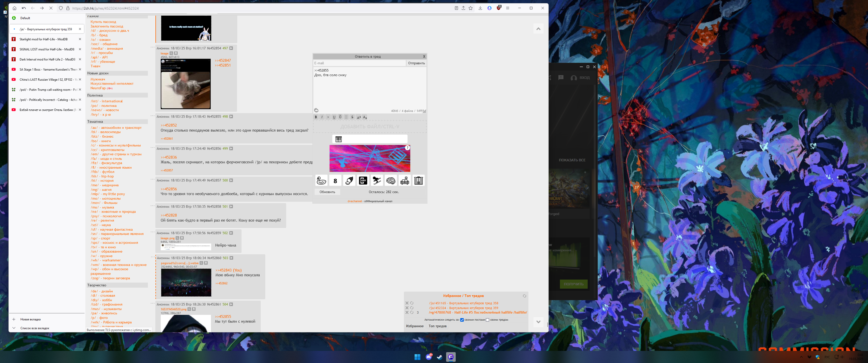Pick the skier captcha icon
The height and width of the screenshot is (363, 868).
(x=377, y=181)
